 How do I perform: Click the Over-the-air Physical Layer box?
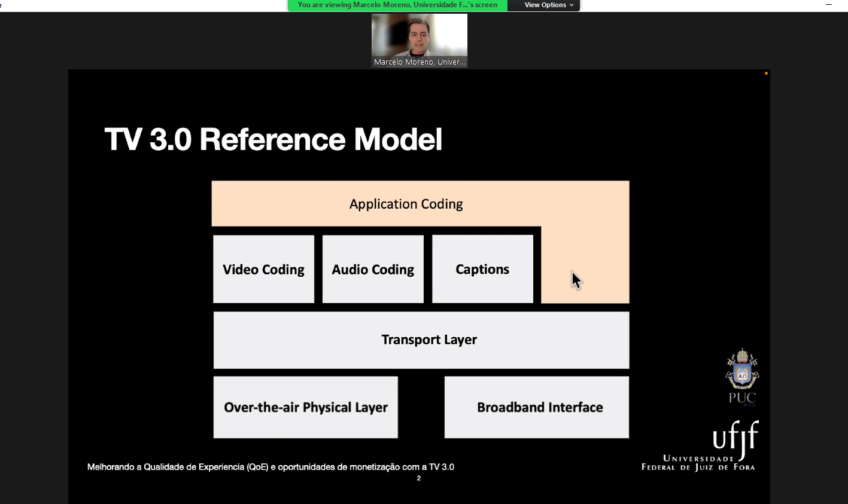pyautogui.click(x=305, y=407)
